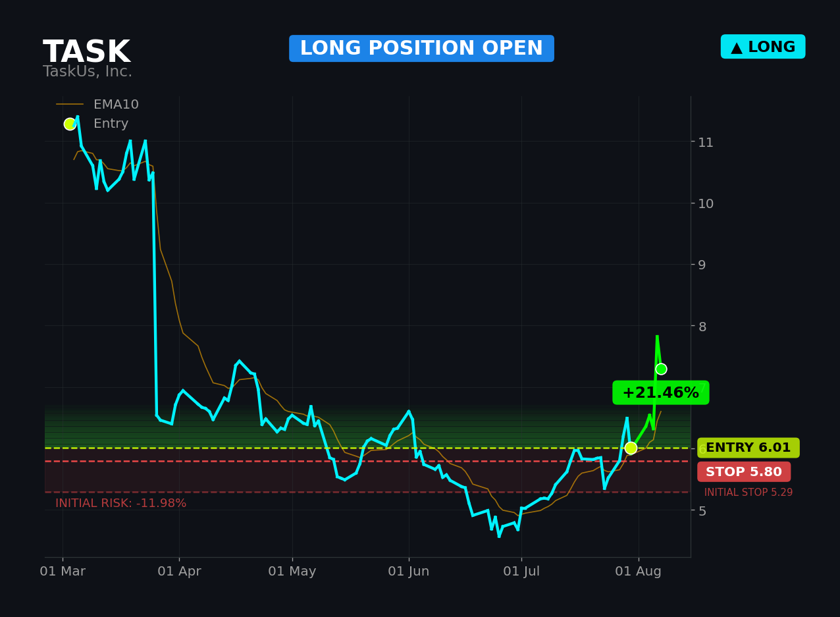
Task: Click the yellow Entry legend marker dot
Action: tap(70, 124)
